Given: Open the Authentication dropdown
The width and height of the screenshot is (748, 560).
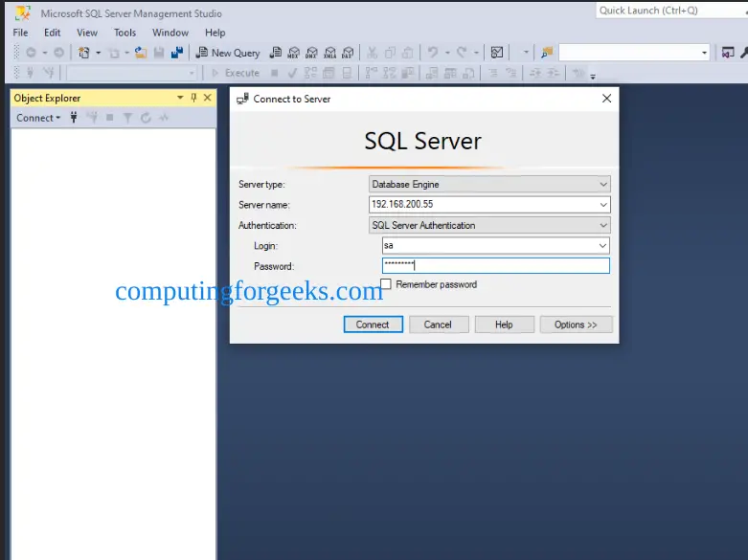Looking at the screenshot, I should pyautogui.click(x=603, y=225).
